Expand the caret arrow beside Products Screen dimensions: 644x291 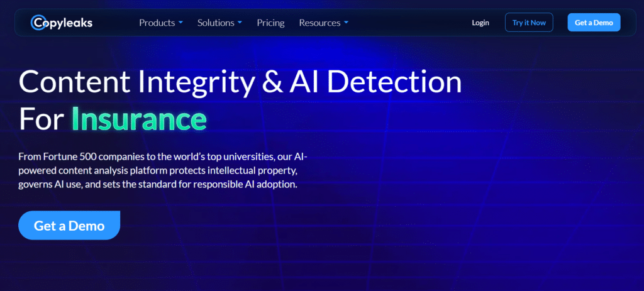(181, 23)
